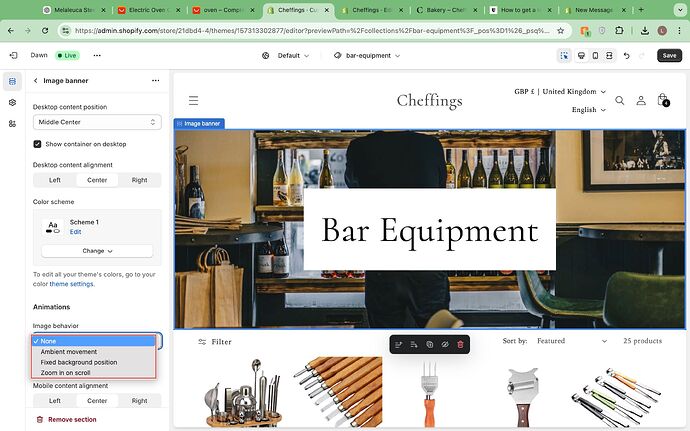Screen dimensions: 690x431
Task: Set desktop content alignment to Left
Action: pos(55,180)
